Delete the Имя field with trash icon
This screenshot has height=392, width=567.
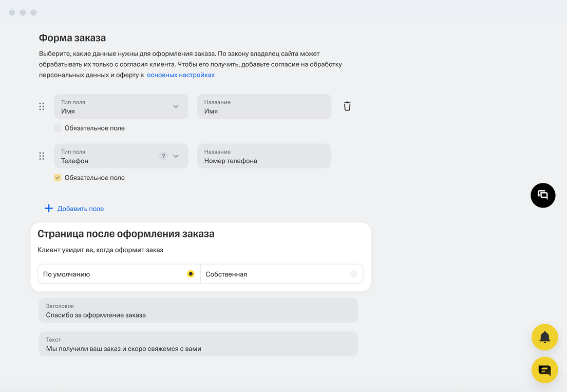click(x=347, y=106)
